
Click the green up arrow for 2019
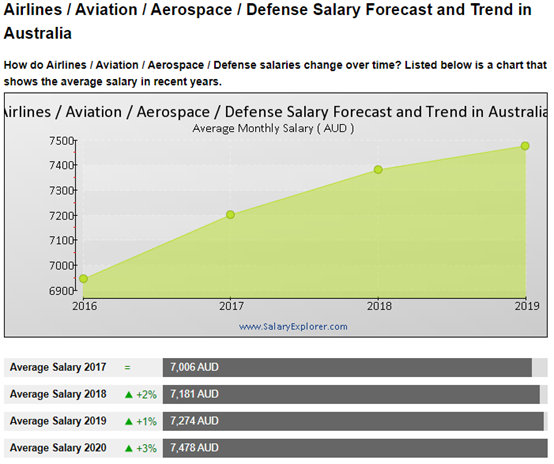point(129,421)
